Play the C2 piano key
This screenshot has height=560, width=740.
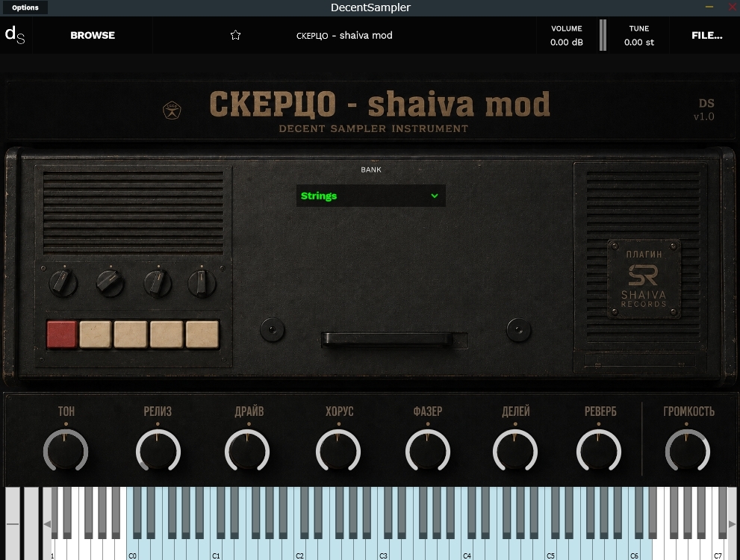point(299,550)
